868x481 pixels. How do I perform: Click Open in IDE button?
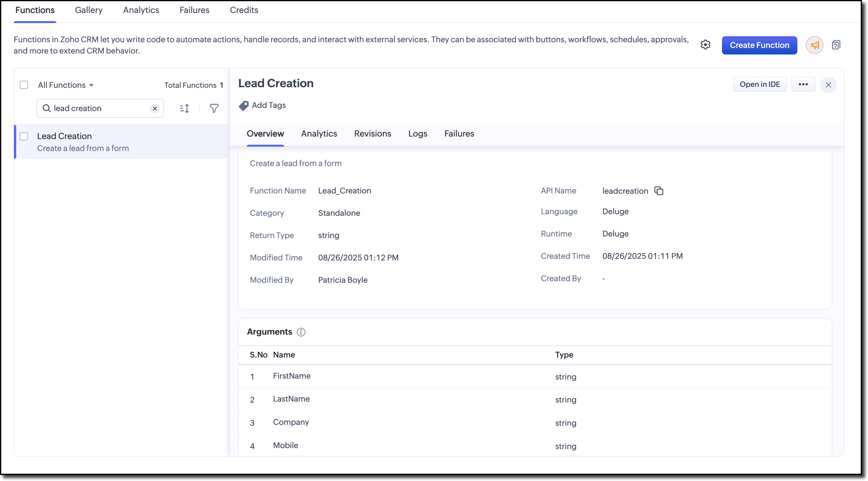pos(759,84)
